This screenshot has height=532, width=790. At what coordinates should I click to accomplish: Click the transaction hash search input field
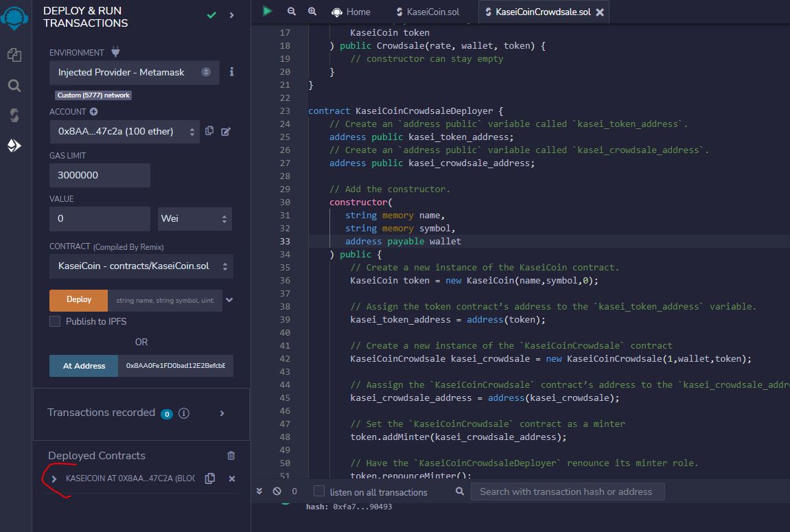click(x=567, y=491)
